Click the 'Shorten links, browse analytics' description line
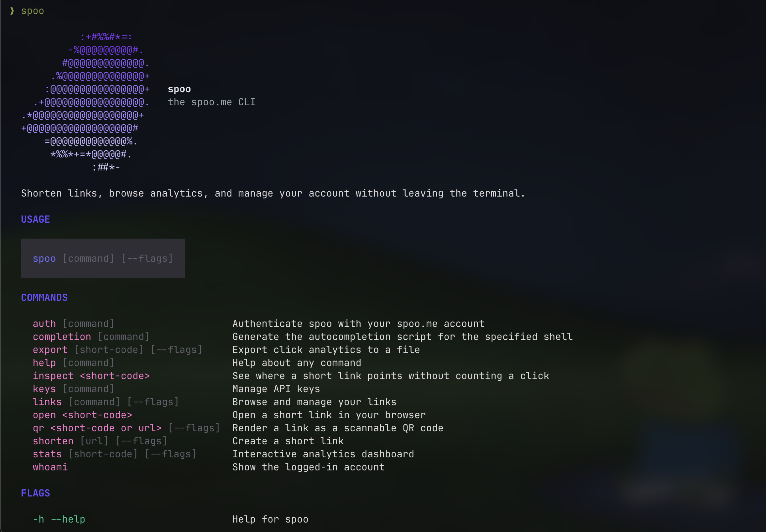This screenshot has height=532, width=766. coord(273,193)
